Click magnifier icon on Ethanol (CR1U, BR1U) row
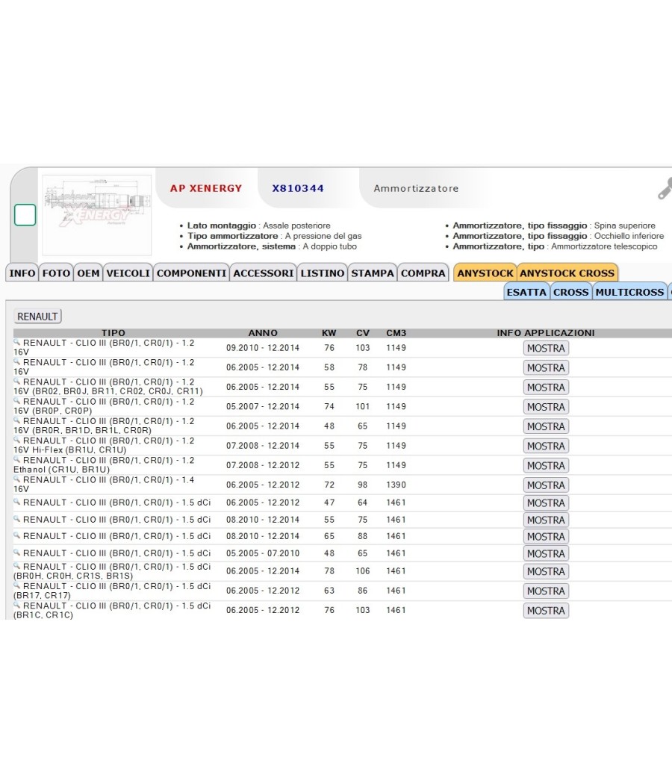 (16, 459)
